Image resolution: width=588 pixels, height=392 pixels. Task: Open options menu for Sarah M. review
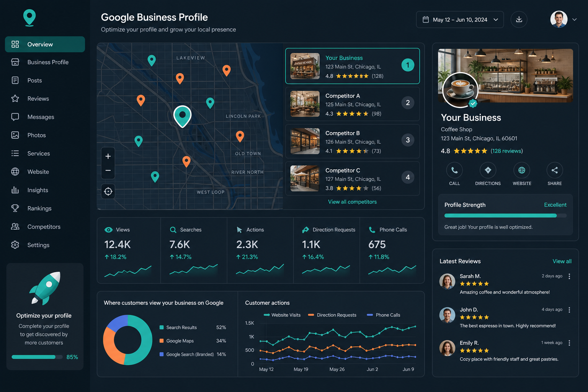(x=569, y=276)
